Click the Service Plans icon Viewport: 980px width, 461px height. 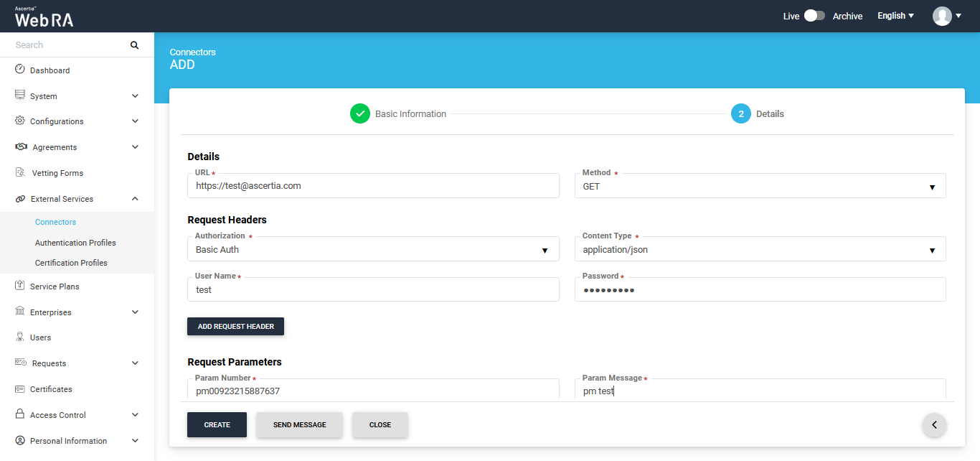pyautogui.click(x=20, y=286)
